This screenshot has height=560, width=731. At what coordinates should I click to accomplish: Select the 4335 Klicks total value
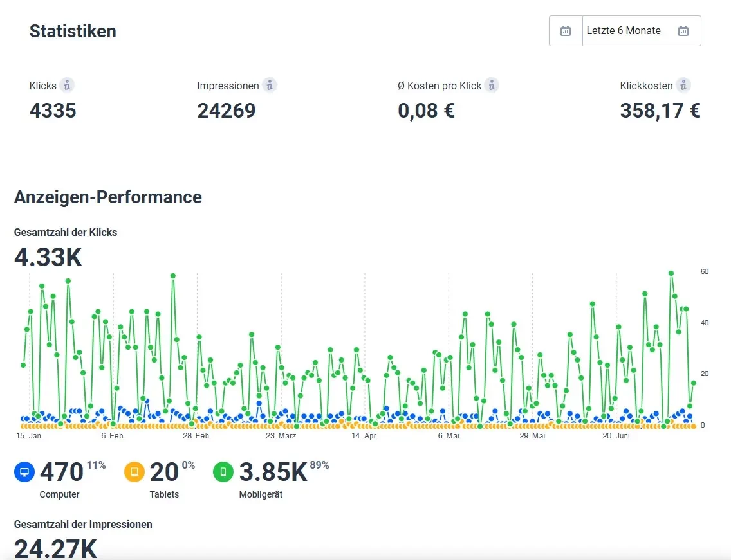[x=53, y=111]
